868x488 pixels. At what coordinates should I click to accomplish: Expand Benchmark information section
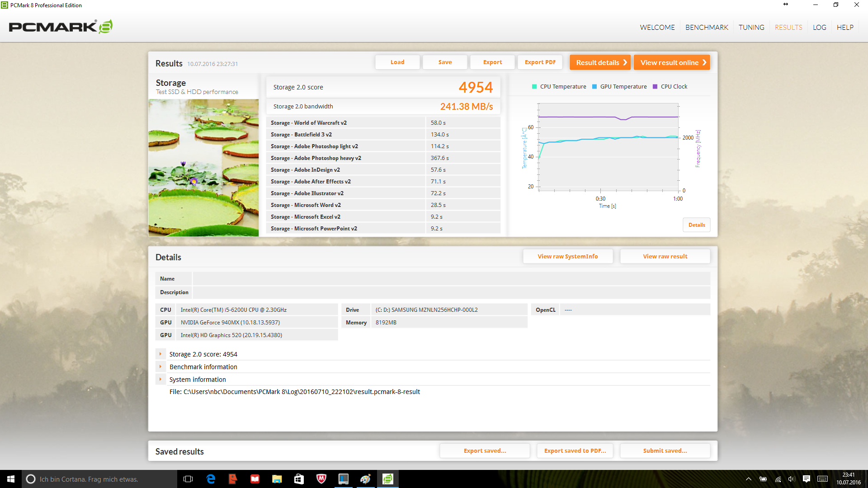pyautogui.click(x=160, y=367)
